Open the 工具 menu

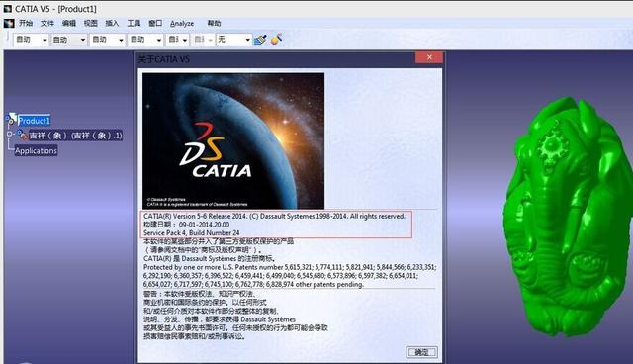coord(134,24)
